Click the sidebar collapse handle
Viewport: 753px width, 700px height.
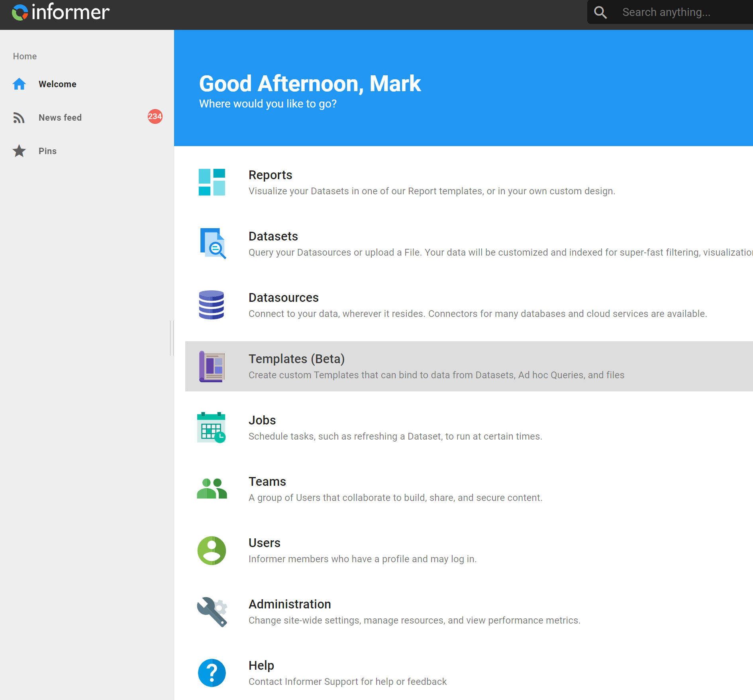(x=172, y=338)
